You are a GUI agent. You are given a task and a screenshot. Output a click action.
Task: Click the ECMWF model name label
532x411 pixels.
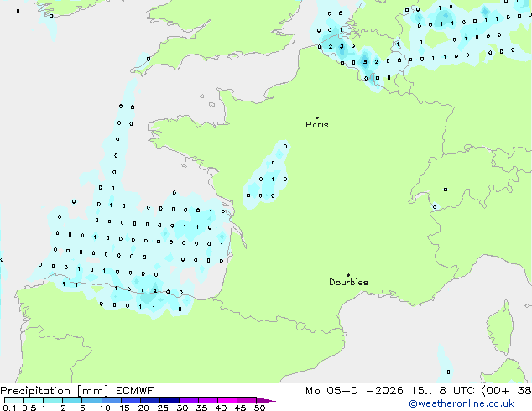tap(135, 391)
